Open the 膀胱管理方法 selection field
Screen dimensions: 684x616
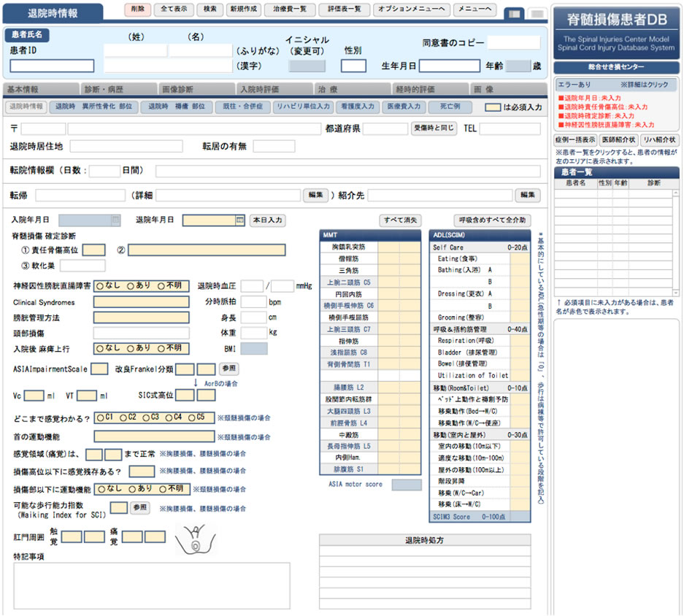[141, 317]
